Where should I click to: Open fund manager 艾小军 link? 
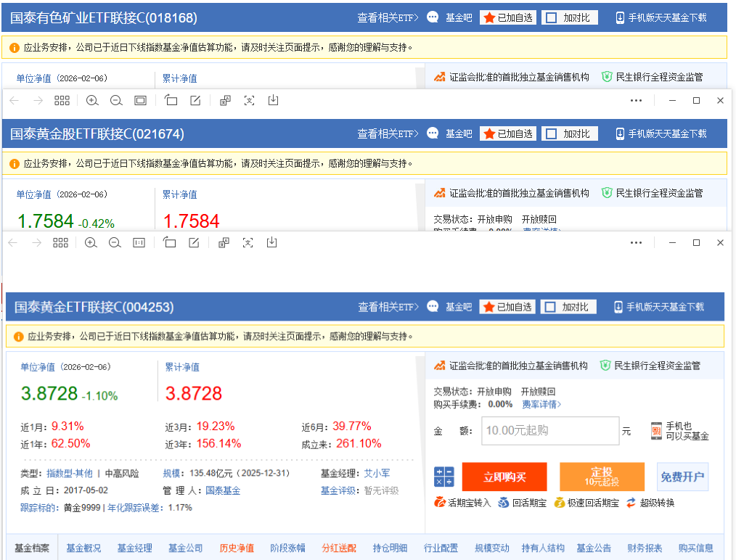(377, 473)
